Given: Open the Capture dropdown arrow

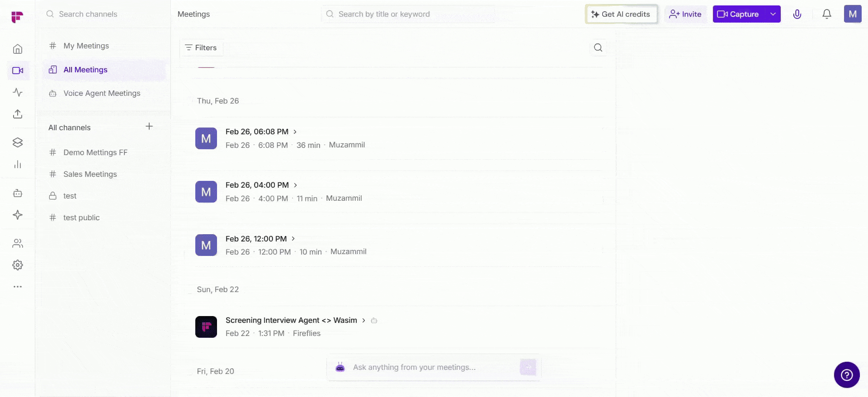Looking at the screenshot, I should click(773, 14).
